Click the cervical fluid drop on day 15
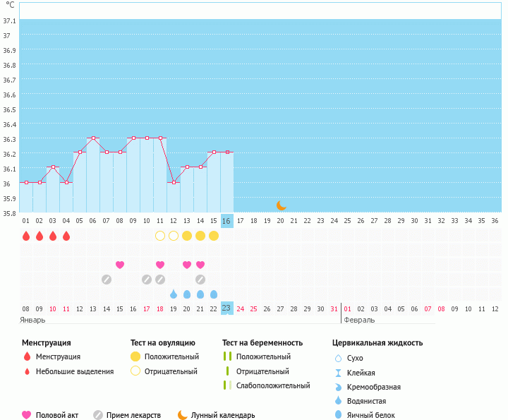The width and height of the screenshot is (508, 420). tap(214, 294)
